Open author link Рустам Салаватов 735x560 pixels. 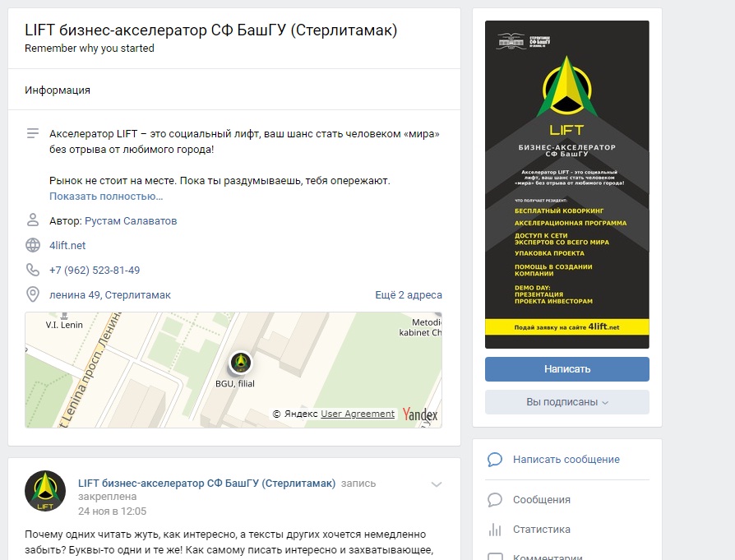click(131, 221)
